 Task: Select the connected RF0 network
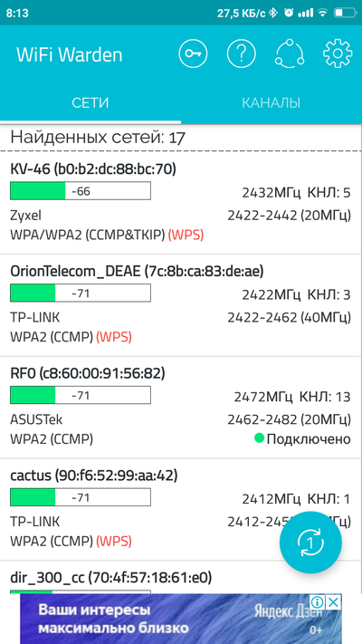tap(181, 407)
